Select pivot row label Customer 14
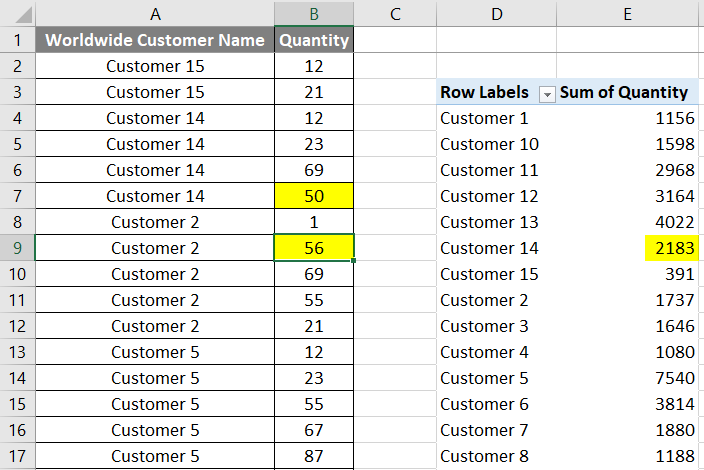Viewport: 704px width, 470px height. [497, 248]
